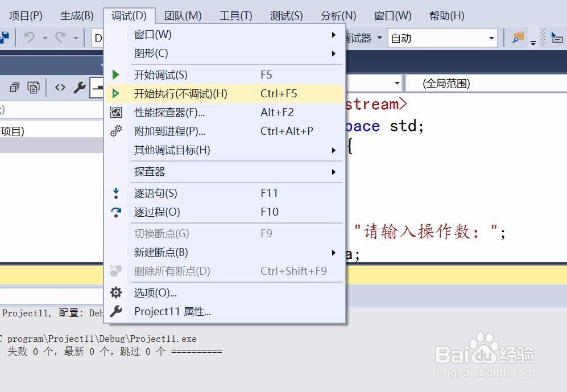Image resolution: width=567 pixels, height=392 pixels.
Task: Click the clipboard copy icon below the toolbar
Action: (x=34, y=86)
